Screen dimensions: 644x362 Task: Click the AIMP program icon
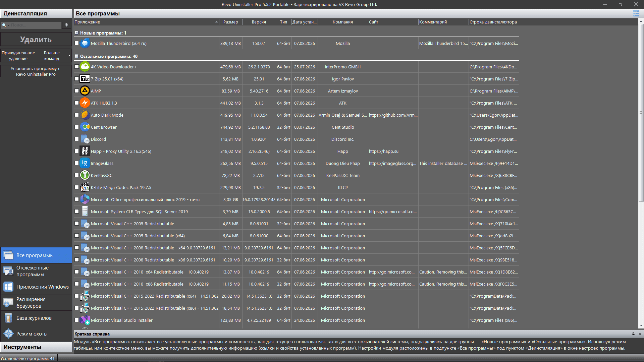pyautogui.click(x=85, y=91)
